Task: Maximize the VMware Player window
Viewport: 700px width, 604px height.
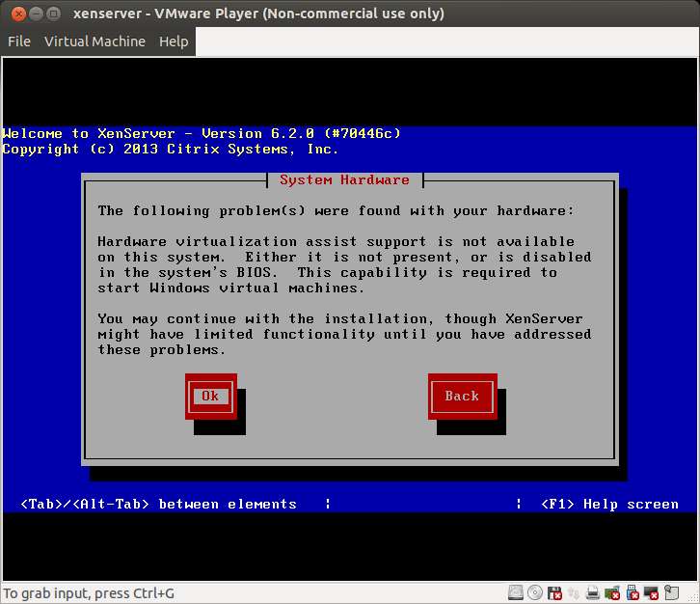Action: [x=53, y=14]
